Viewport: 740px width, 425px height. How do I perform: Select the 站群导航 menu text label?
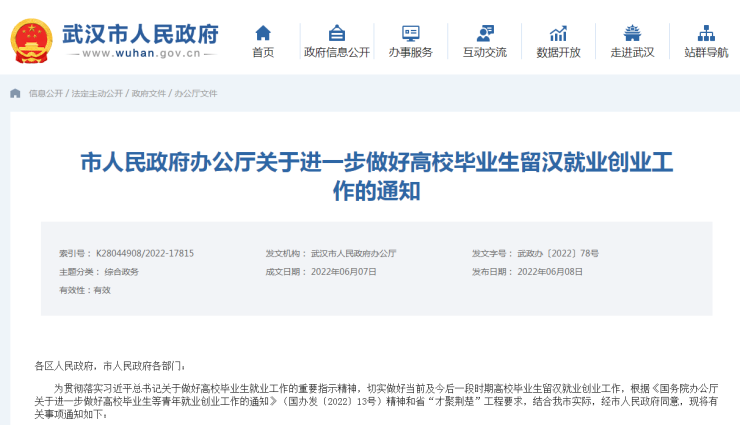click(706, 53)
